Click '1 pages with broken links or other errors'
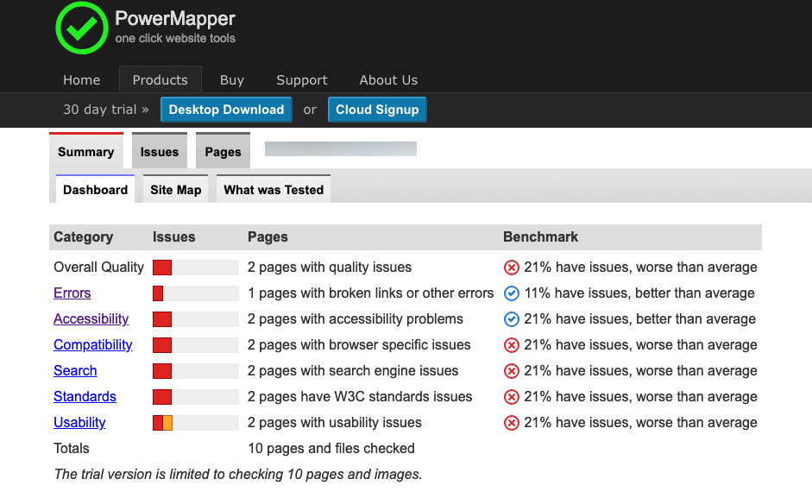 [371, 293]
